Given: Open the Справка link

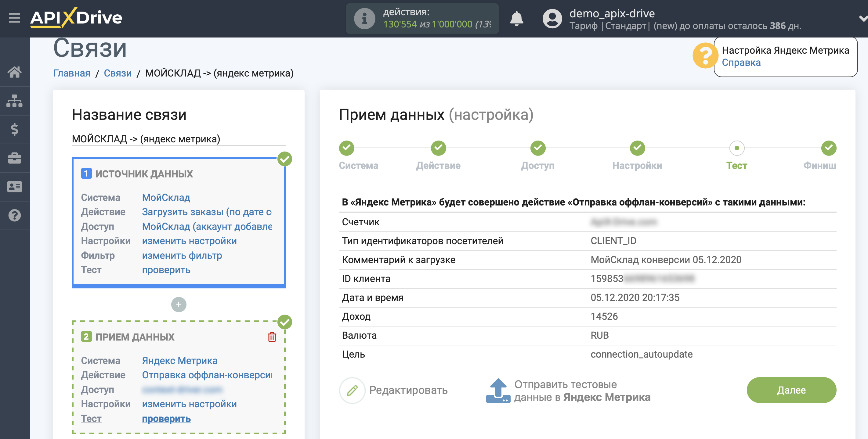Looking at the screenshot, I should tap(741, 62).
